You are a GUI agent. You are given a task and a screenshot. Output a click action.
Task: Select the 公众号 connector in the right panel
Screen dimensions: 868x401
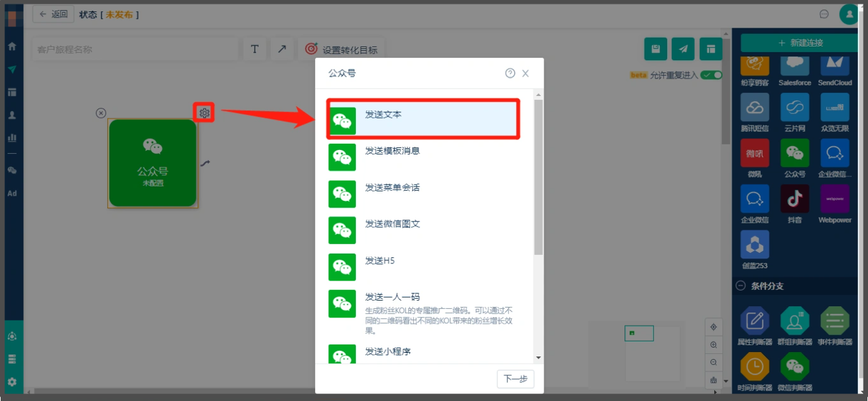pyautogui.click(x=795, y=159)
